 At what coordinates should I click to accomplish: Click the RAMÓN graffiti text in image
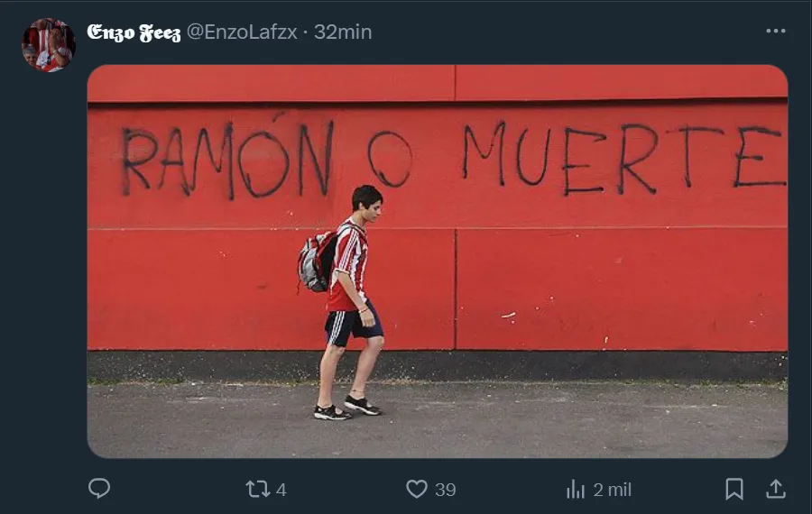[226, 158]
